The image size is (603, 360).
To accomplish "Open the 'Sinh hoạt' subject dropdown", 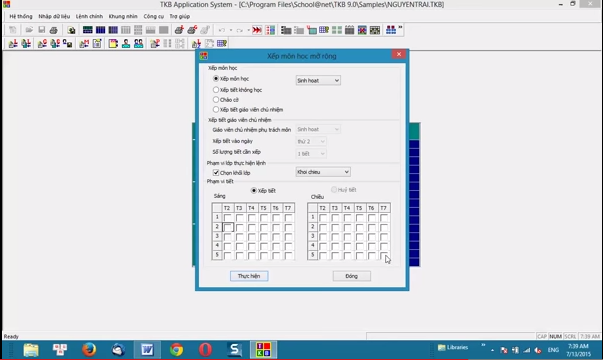I will [x=318, y=80].
